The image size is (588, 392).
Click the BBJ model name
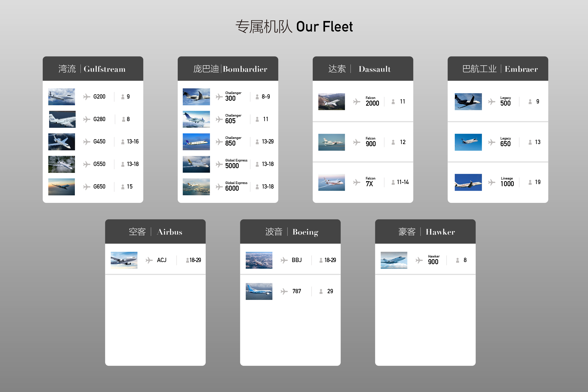click(297, 260)
